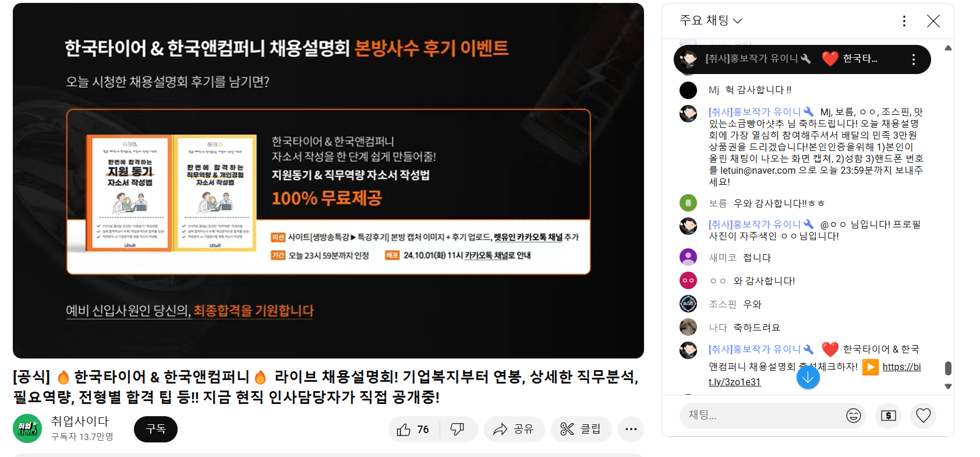Create a clip with 클립 button

click(x=581, y=430)
